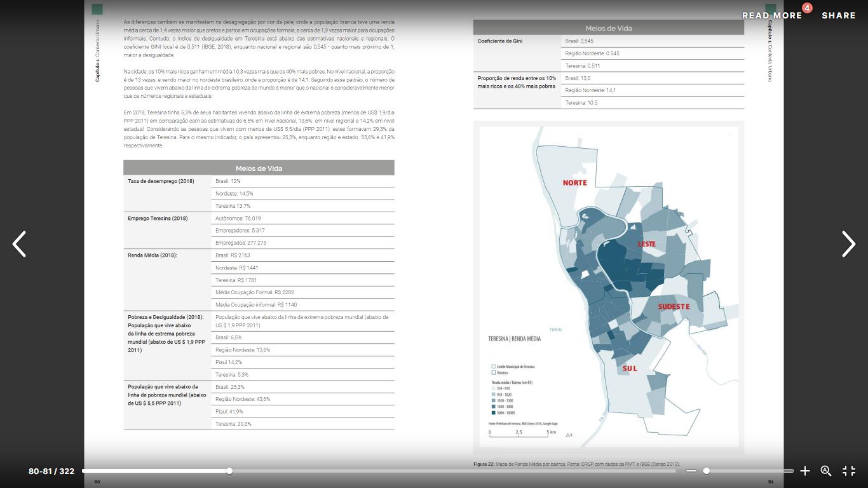
Task: Open the Share options
Action: tap(839, 16)
